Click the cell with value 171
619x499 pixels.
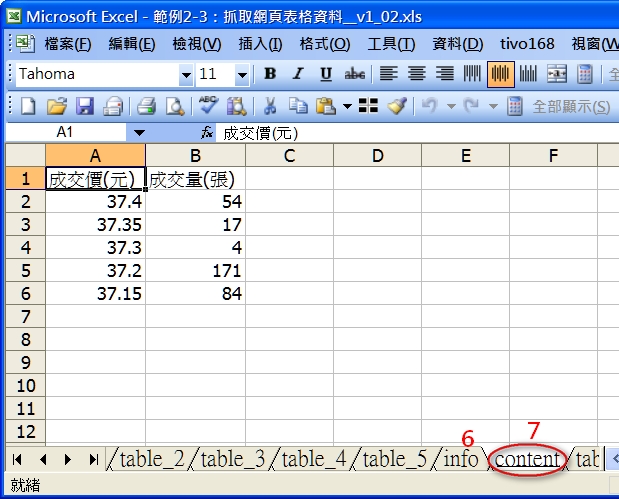pos(195,270)
